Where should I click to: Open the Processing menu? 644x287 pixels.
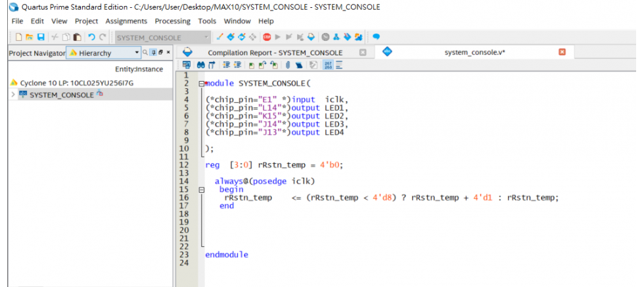(172, 21)
